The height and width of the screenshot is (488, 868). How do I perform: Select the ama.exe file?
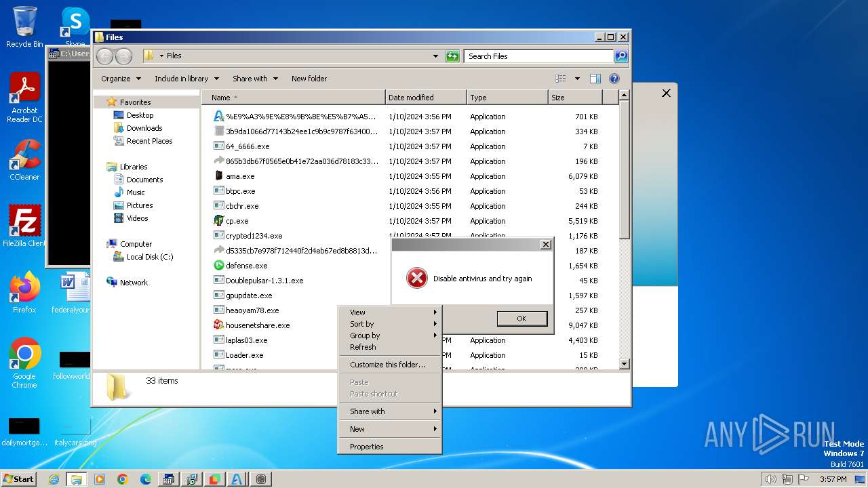pos(240,176)
